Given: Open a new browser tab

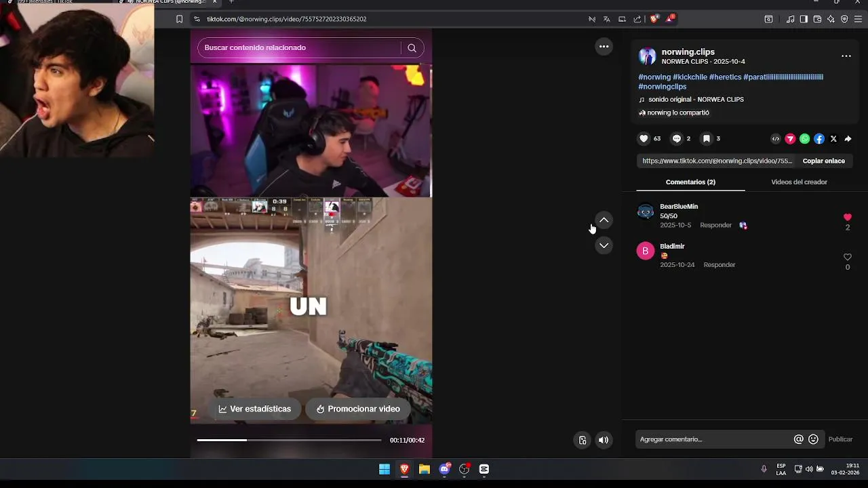Looking at the screenshot, I should 231,2.
